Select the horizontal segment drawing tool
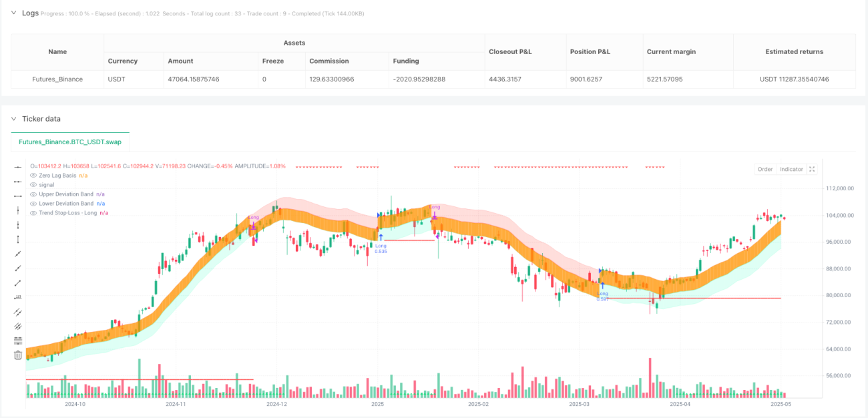Image resolution: width=868 pixels, height=418 pixels. tap(18, 196)
